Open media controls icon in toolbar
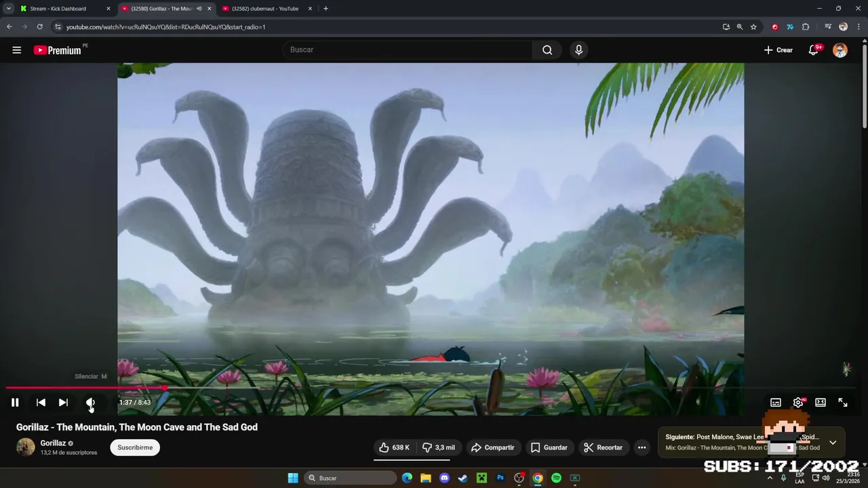The image size is (868, 488). coord(828,27)
